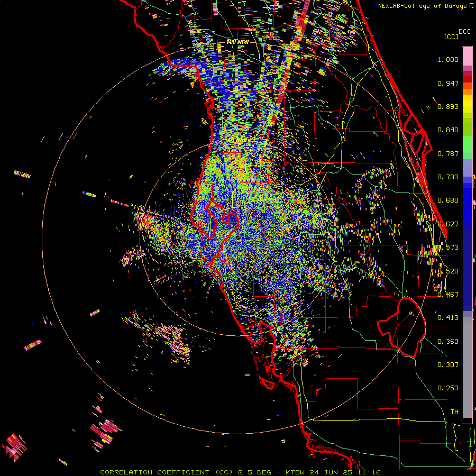Pick the pink swatch atop the color bar
The width and height of the screenshot is (476, 476).
467,56
